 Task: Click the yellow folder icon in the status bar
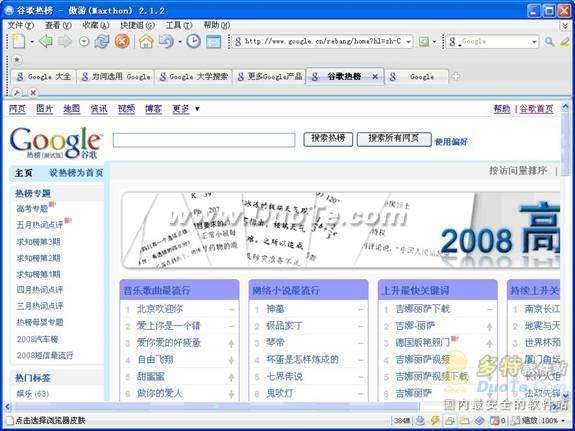point(465,420)
